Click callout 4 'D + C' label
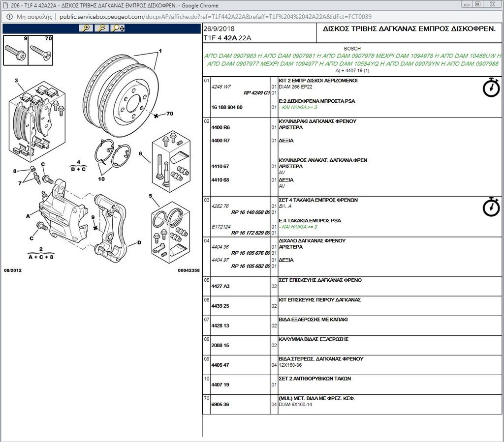The width and height of the screenshot is (504, 442). (78, 166)
